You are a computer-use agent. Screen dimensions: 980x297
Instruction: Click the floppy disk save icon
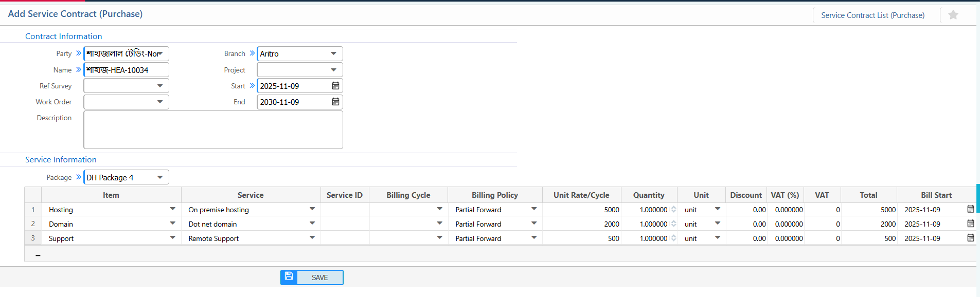point(289,277)
